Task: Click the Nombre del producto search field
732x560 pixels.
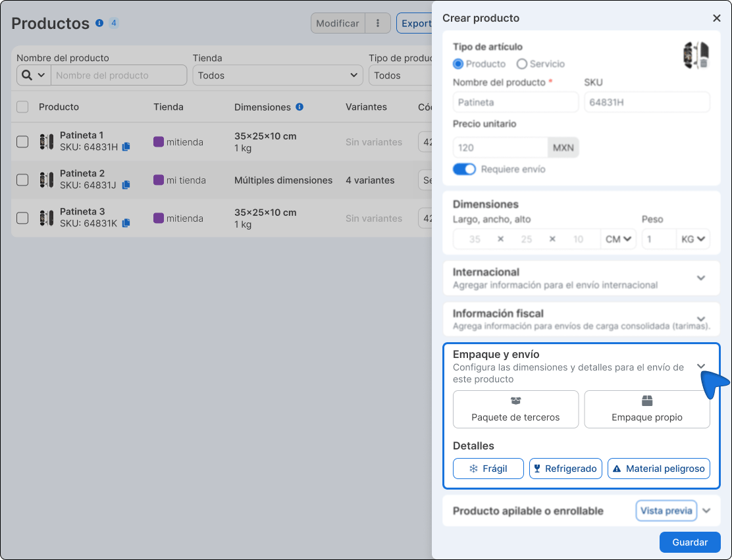Action: 118,75
